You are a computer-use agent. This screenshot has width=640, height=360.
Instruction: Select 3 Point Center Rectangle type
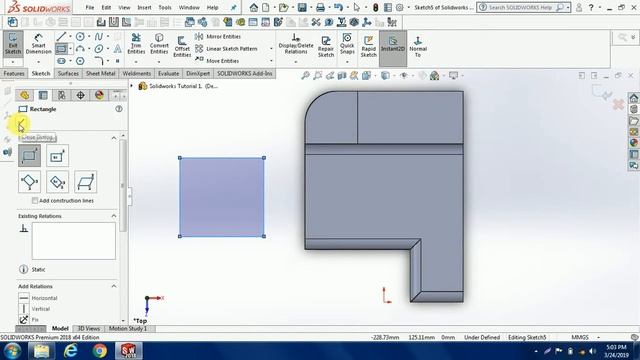click(58, 182)
